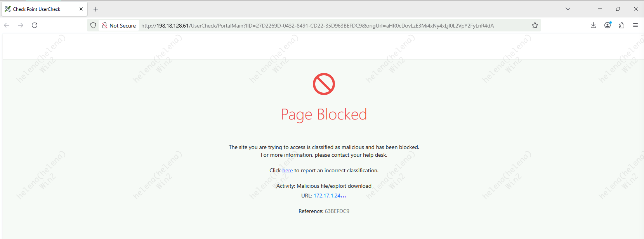Open a new browser tab

(x=96, y=9)
